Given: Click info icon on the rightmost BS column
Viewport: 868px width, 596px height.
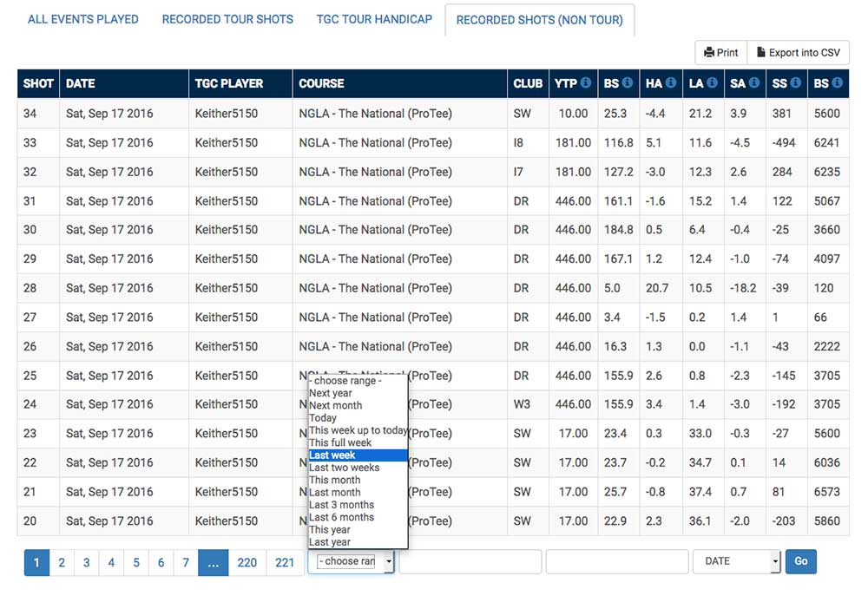Looking at the screenshot, I should [x=837, y=83].
